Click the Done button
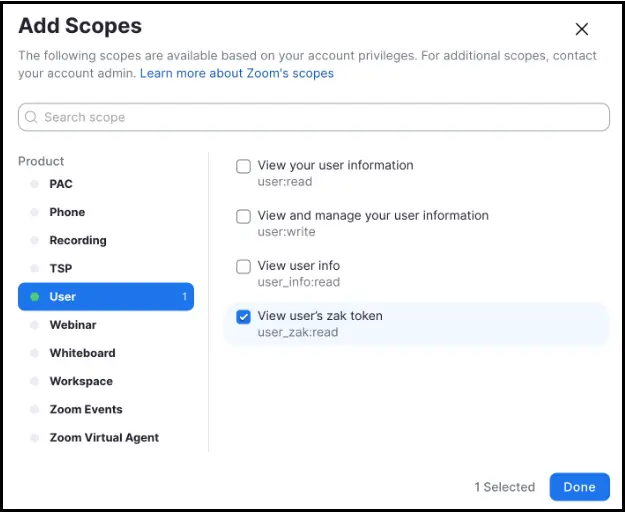 pos(579,487)
